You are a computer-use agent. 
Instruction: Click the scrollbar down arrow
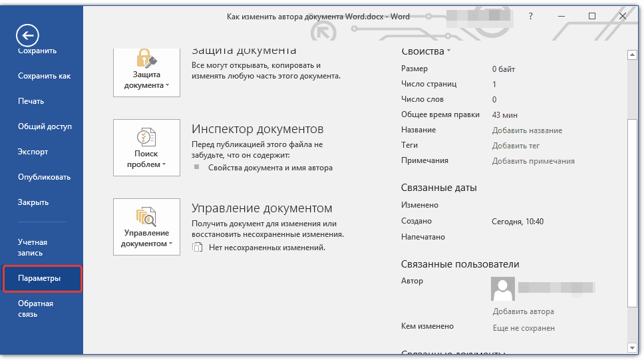click(632, 347)
